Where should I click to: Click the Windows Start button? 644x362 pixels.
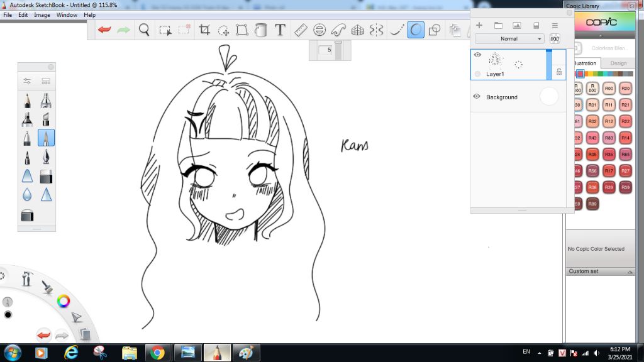click(x=13, y=353)
